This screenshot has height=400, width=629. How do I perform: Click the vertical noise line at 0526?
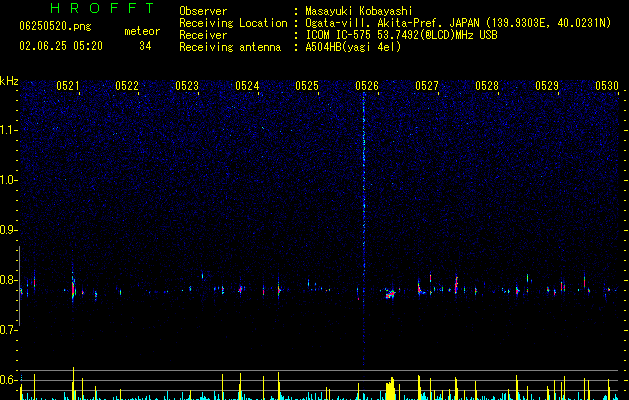point(364,229)
